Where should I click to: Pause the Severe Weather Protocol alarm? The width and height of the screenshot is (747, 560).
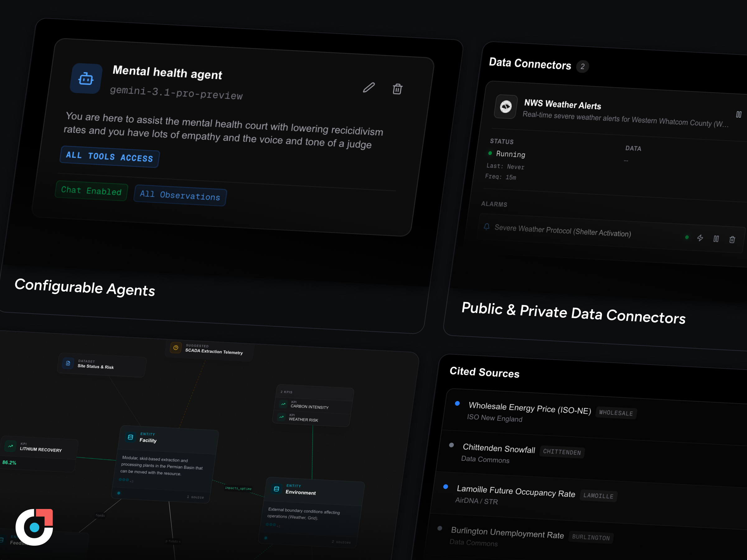(716, 239)
